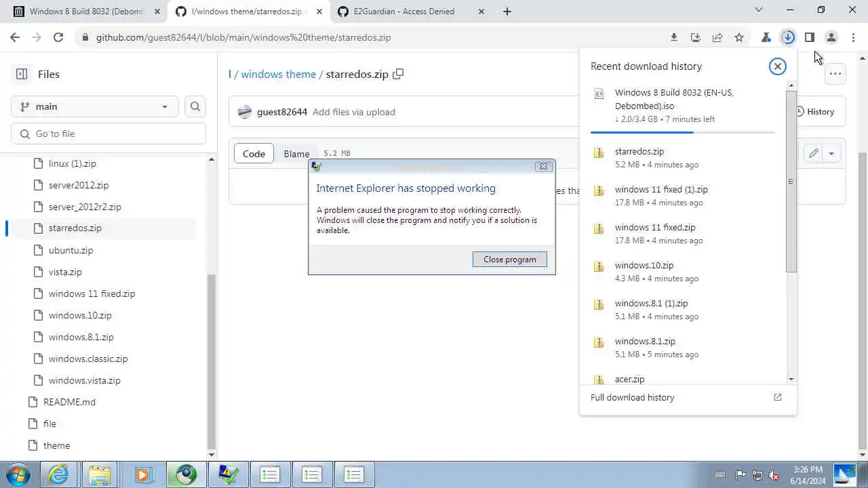868x488 pixels.
Task: Select server2012.zip in file tree
Action: click(x=79, y=185)
